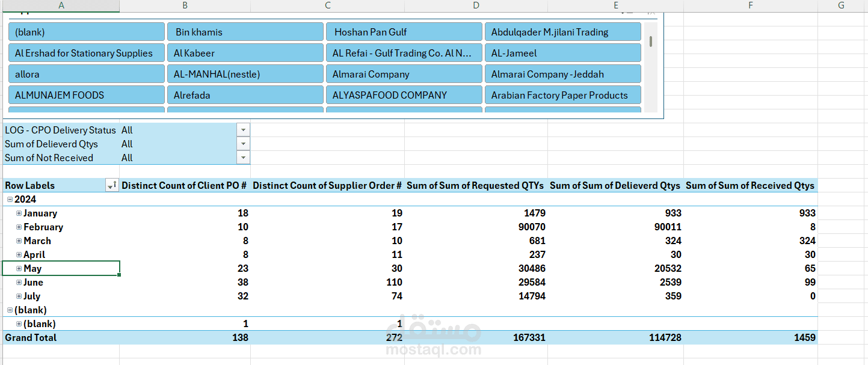Choose AL-MANHAL(nestle) in slicer
Image resolution: width=868 pixels, height=365 pixels.
pyautogui.click(x=245, y=74)
